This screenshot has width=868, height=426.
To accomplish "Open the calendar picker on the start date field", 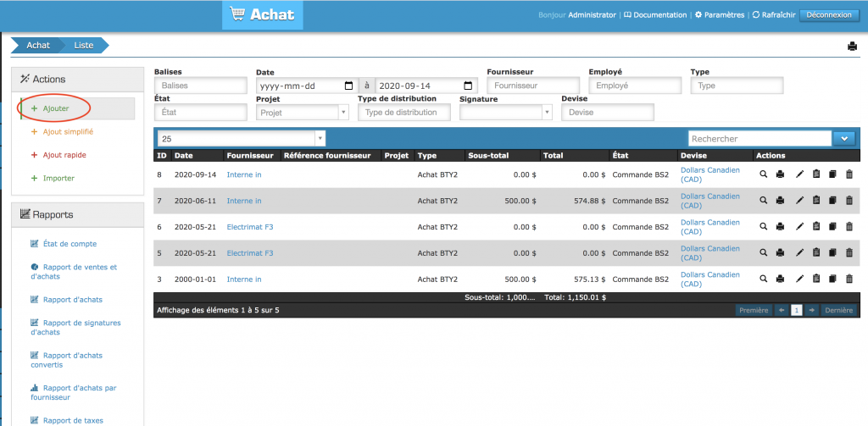I will coord(349,86).
